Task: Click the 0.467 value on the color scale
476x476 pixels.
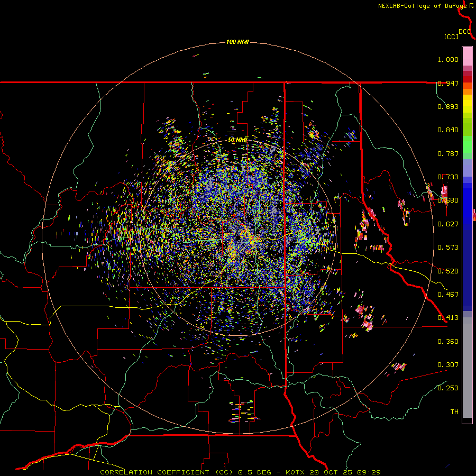Action: [x=448, y=295]
